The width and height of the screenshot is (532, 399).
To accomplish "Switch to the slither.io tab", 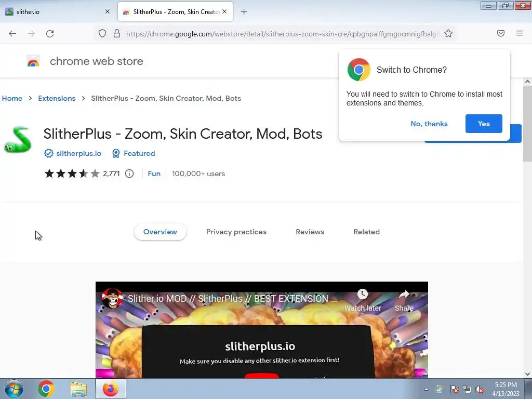I will 58,11.
